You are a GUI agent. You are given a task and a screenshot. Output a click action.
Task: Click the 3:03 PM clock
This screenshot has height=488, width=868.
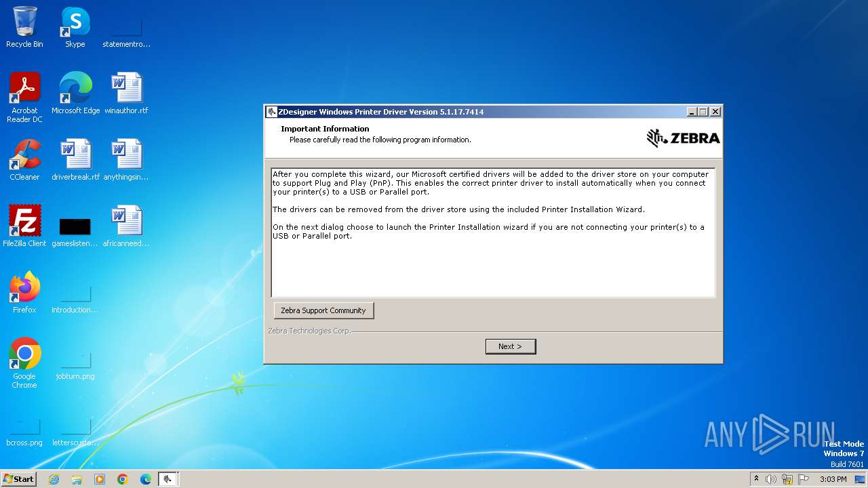tap(833, 479)
